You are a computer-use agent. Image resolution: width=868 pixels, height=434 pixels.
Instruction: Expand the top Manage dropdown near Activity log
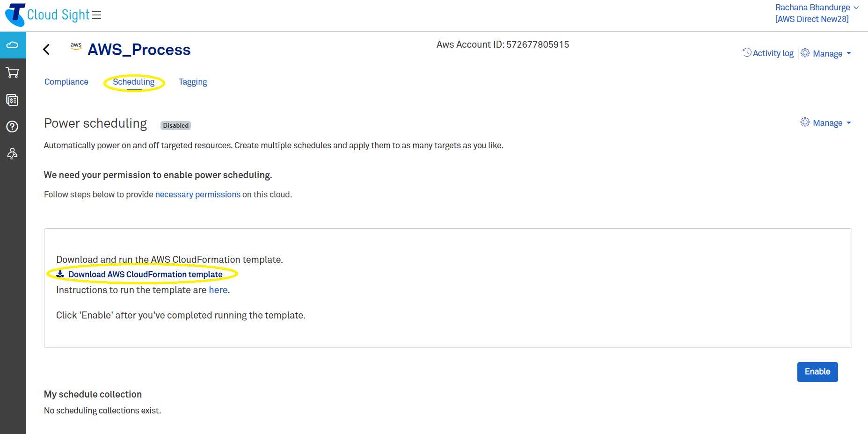click(826, 53)
